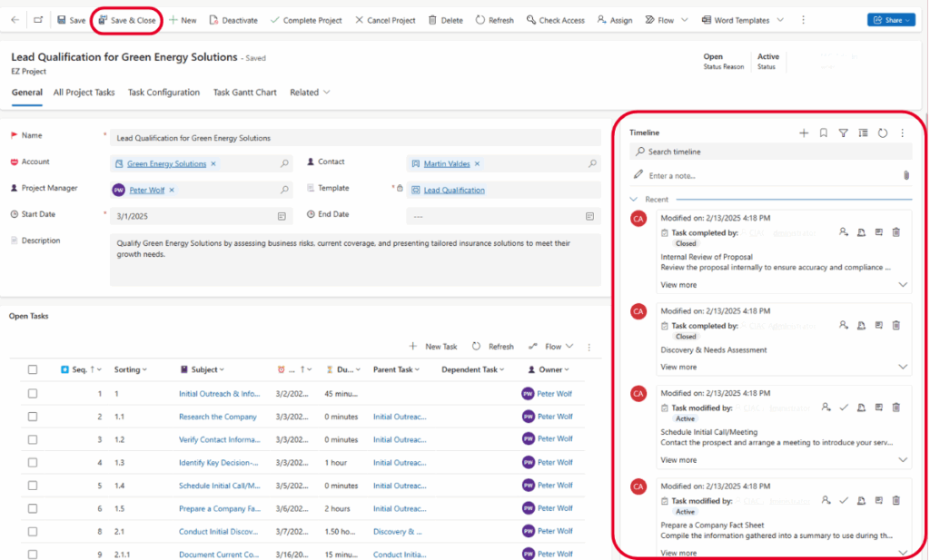
Task: Click the timeline bookmark icon
Action: point(823,133)
